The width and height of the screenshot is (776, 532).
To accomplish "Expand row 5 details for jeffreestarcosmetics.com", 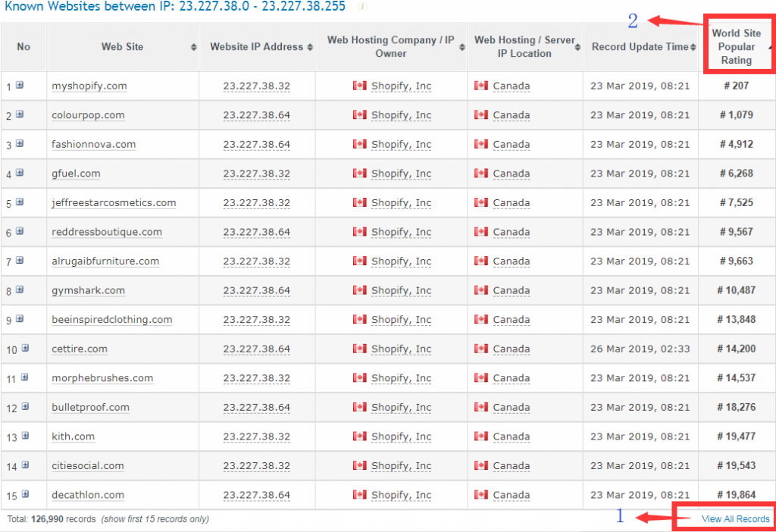I will click(x=20, y=202).
